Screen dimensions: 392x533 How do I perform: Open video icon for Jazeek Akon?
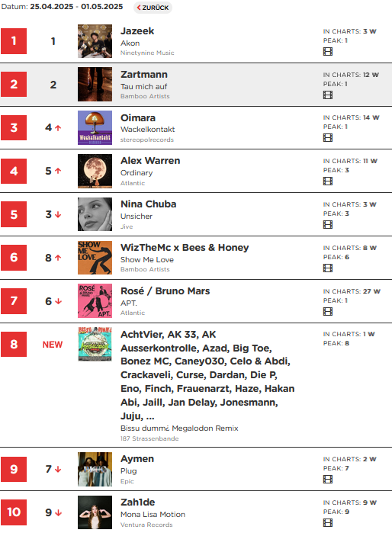(x=328, y=52)
